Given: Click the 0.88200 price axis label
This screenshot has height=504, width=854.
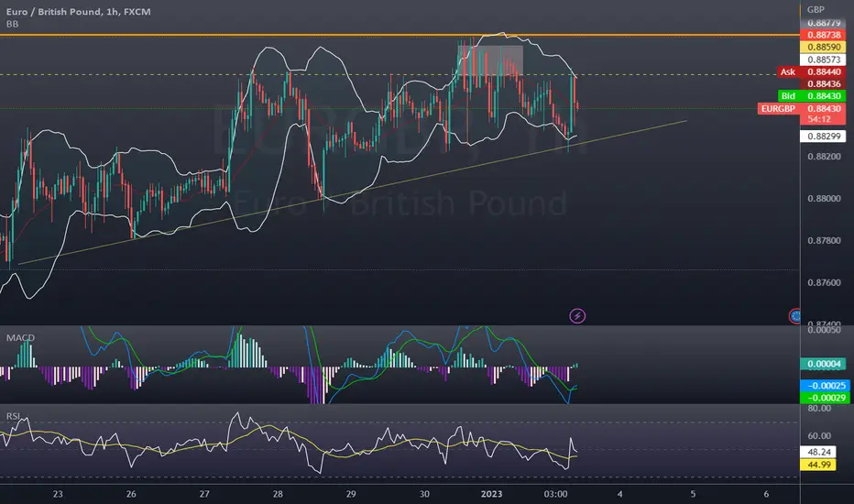Looking at the screenshot, I should (x=824, y=157).
